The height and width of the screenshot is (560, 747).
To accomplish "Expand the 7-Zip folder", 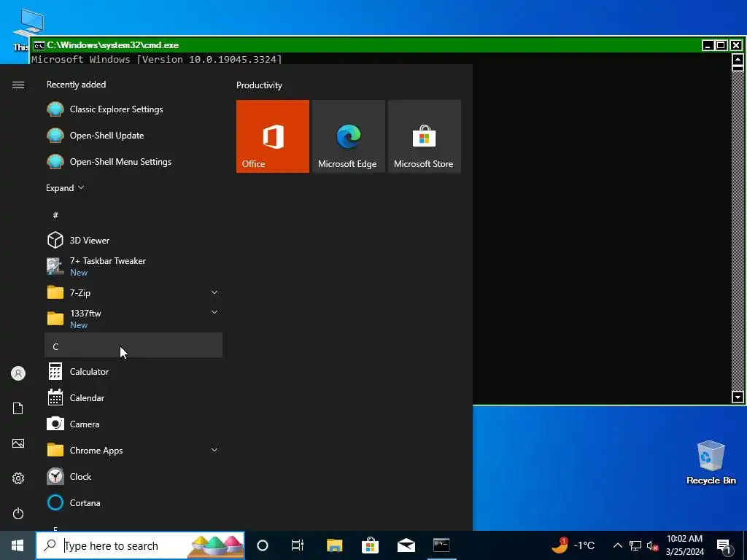I will pyautogui.click(x=214, y=292).
